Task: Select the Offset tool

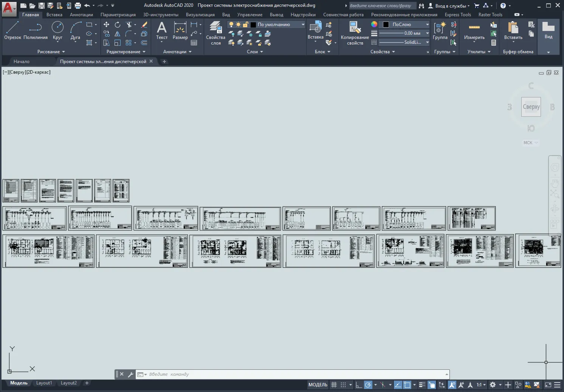Action: click(x=144, y=43)
